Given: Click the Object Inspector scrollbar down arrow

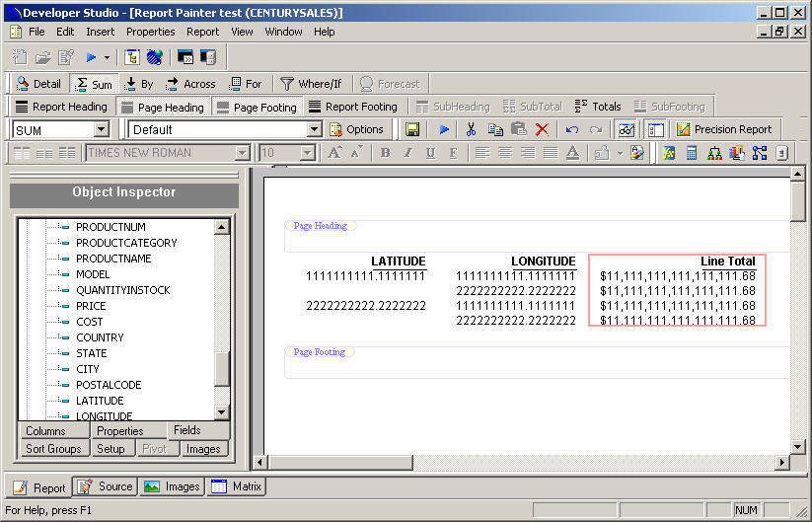Looking at the screenshot, I should (222, 412).
